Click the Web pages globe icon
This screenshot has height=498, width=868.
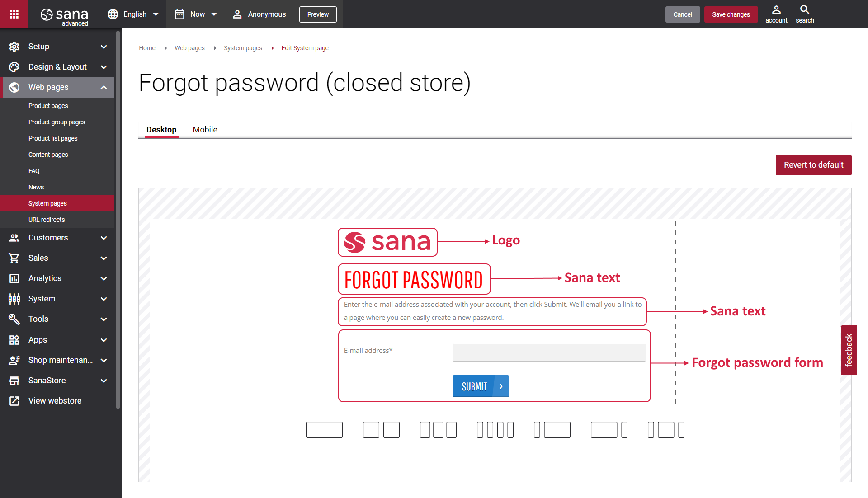(x=14, y=87)
